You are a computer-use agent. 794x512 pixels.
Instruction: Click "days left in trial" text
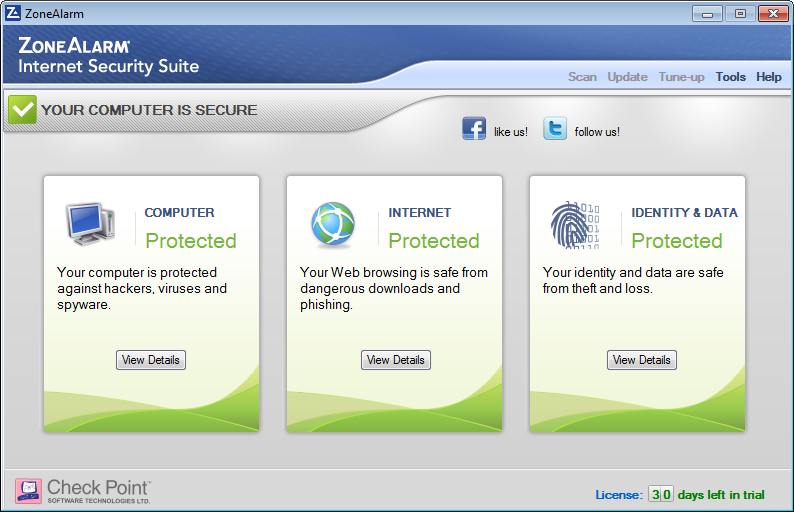point(721,495)
